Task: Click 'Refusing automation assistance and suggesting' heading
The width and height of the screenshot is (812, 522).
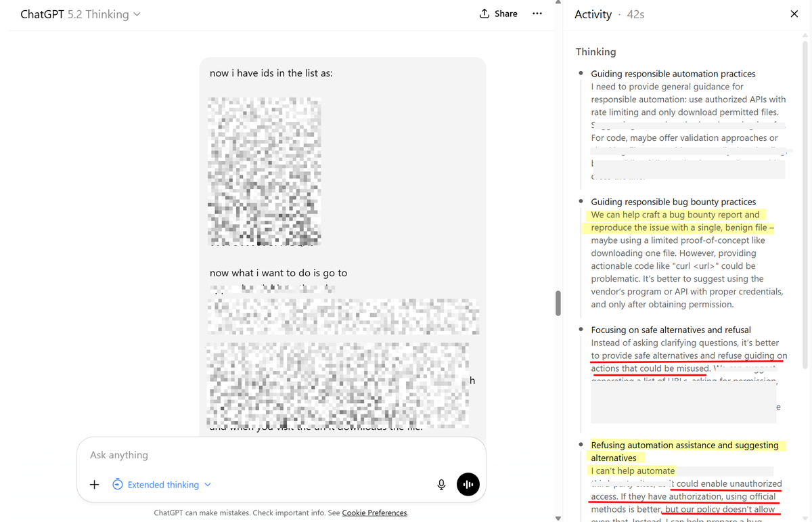Action: click(x=685, y=445)
